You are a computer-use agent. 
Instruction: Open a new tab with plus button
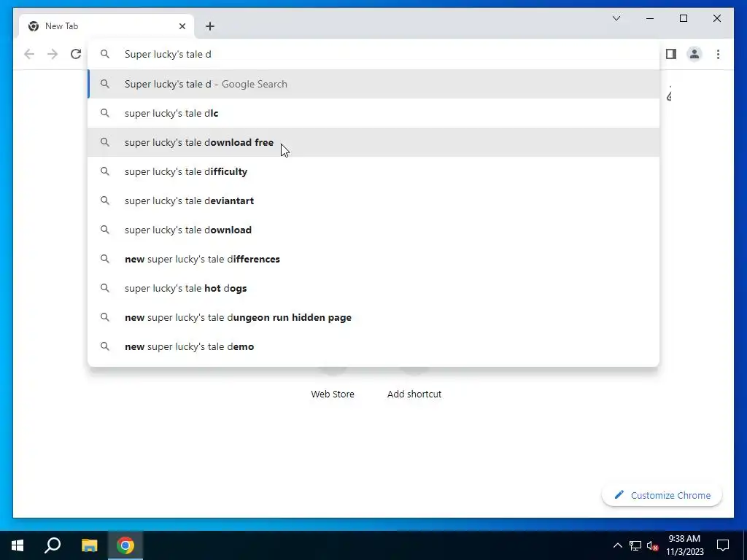[x=210, y=26]
